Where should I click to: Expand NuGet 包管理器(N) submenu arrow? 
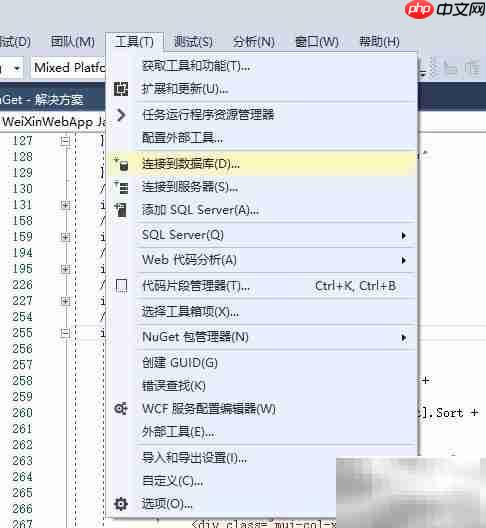403,337
